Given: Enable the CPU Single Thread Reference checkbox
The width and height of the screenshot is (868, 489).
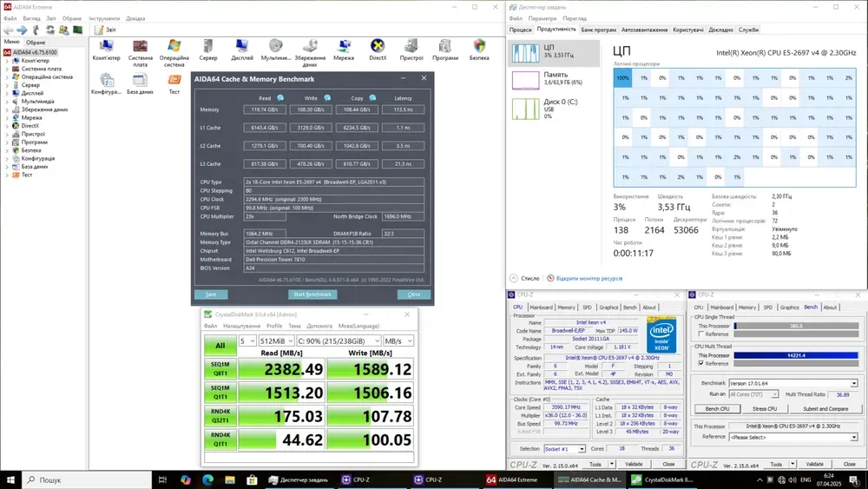Looking at the screenshot, I should pos(700,334).
